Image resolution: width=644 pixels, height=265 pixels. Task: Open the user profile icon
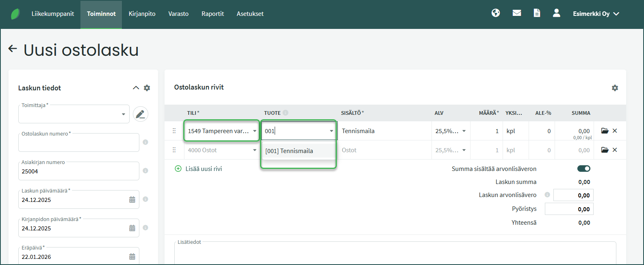(x=557, y=13)
